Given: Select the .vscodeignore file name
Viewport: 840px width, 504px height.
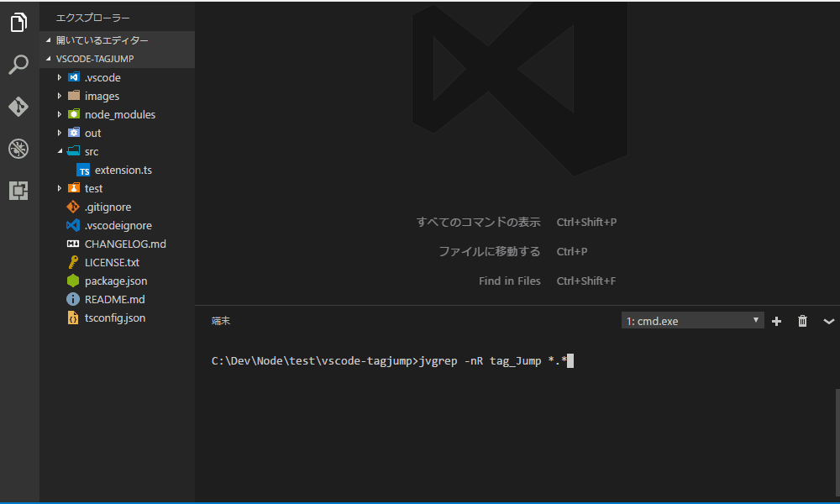Looking at the screenshot, I should 118,225.
